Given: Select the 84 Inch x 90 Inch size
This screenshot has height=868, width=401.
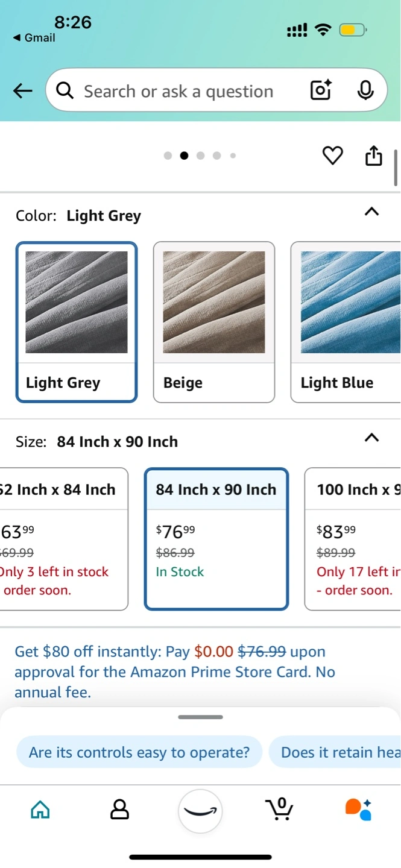Looking at the screenshot, I should 216,539.
